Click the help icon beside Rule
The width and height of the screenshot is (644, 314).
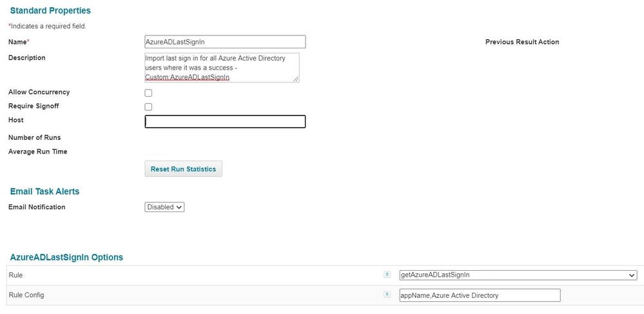[x=387, y=275]
